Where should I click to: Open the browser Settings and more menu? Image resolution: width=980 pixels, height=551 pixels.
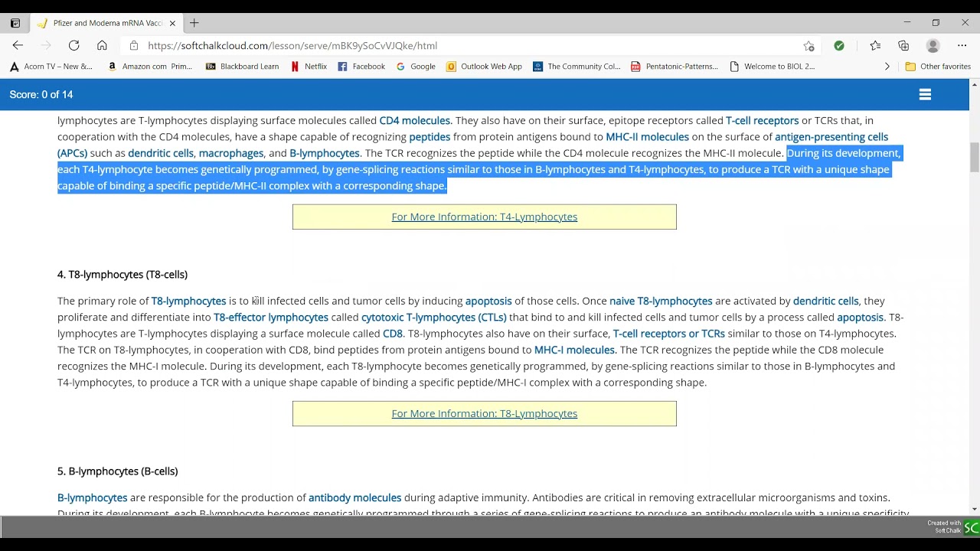(x=962, y=46)
